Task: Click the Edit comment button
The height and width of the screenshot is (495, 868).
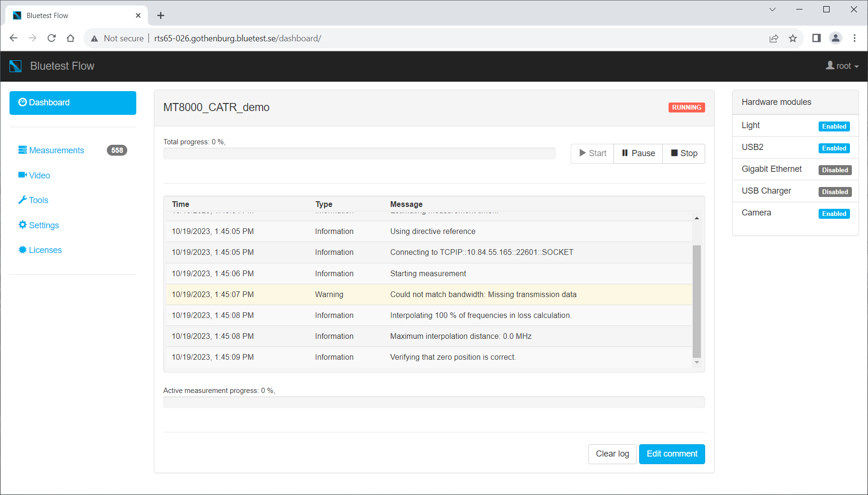Action: pos(672,454)
